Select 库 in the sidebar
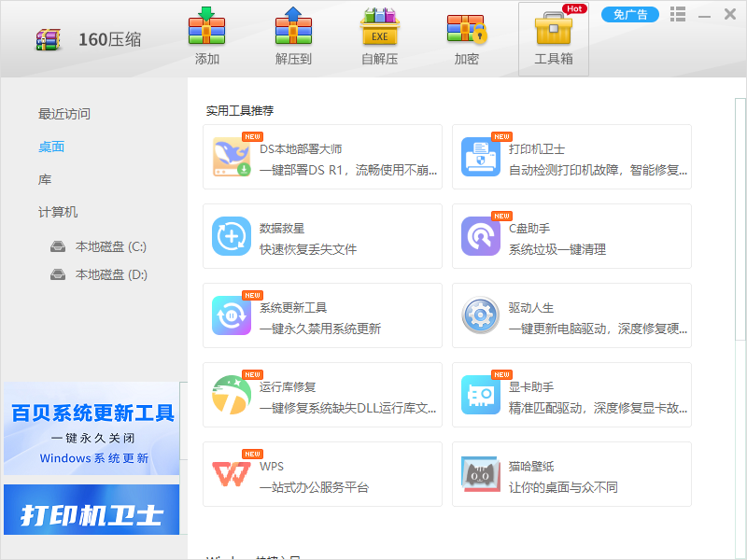Image resolution: width=747 pixels, height=560 pixels. pos(45,179)
